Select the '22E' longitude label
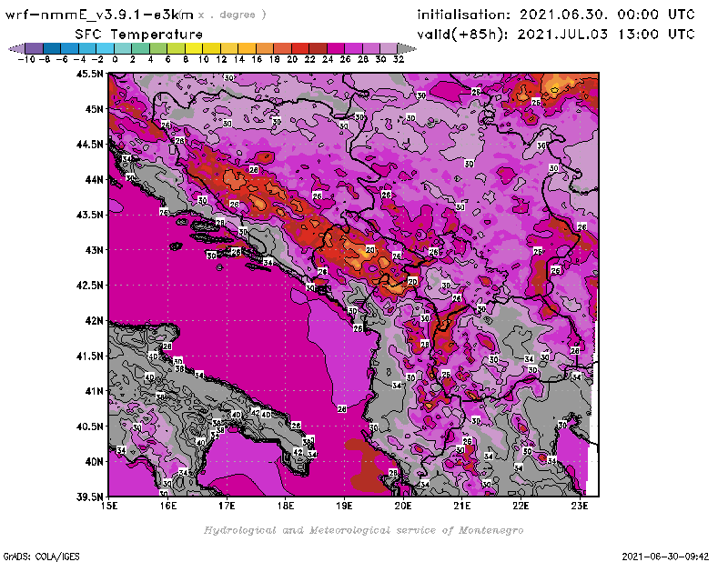This screenshot has height=562, width=728. [521, 506]
